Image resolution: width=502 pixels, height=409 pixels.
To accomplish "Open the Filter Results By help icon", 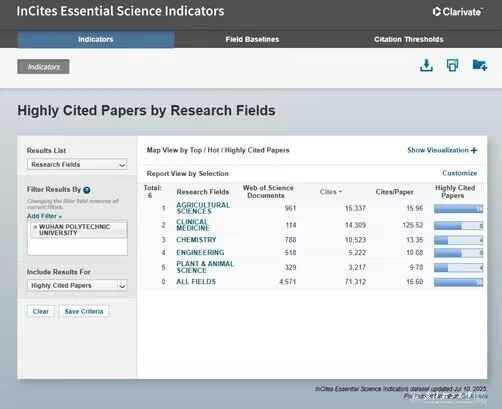I will (87, 190).
